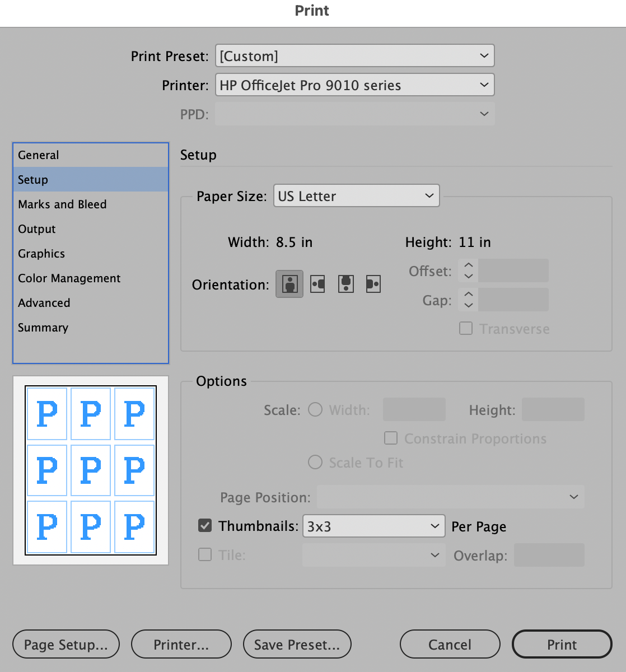Click the page preview thumbnail

point(90,469)
